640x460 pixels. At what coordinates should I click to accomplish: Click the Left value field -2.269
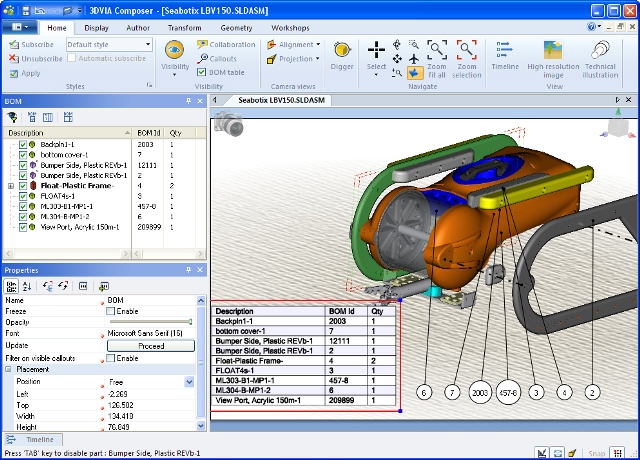[150, 394]
